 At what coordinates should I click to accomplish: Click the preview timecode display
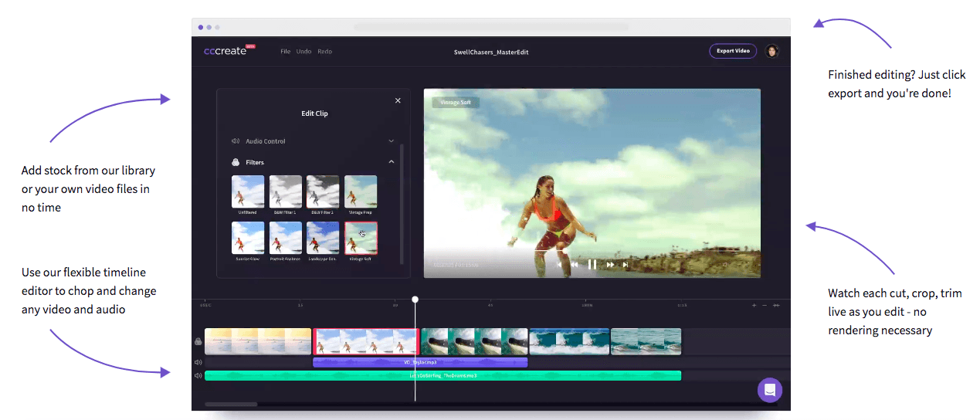pos(456,266)
